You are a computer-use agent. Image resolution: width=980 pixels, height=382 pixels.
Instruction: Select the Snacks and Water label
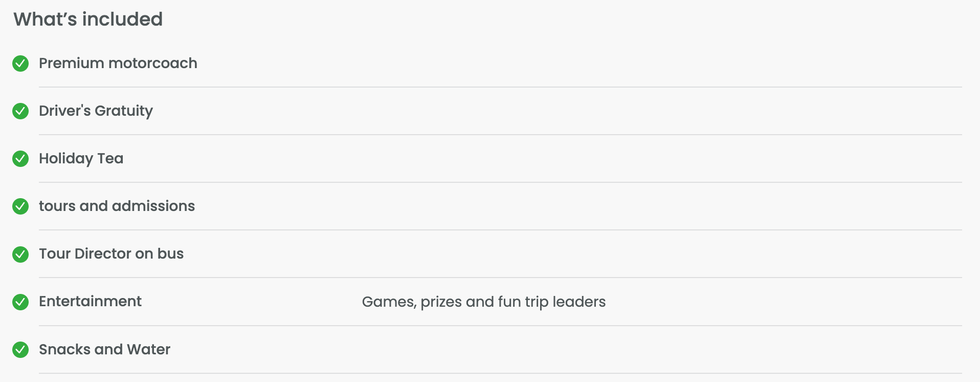click(105, 349)
